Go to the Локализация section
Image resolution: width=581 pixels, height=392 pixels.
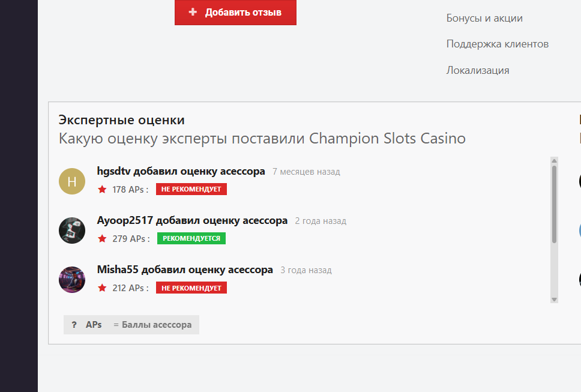click(x=478, y=70)
